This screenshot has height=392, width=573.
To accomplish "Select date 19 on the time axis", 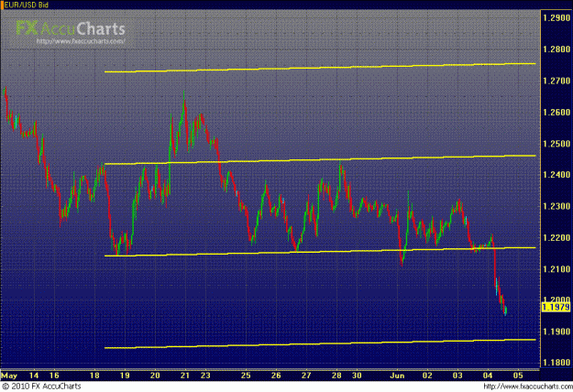I will tap(125, 376).
